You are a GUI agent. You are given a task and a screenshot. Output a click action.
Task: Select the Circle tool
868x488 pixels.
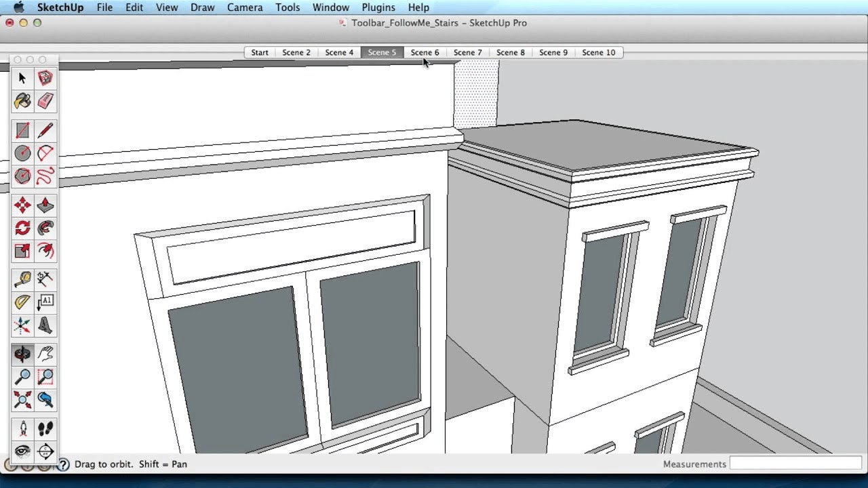click(x=22, y=153)
